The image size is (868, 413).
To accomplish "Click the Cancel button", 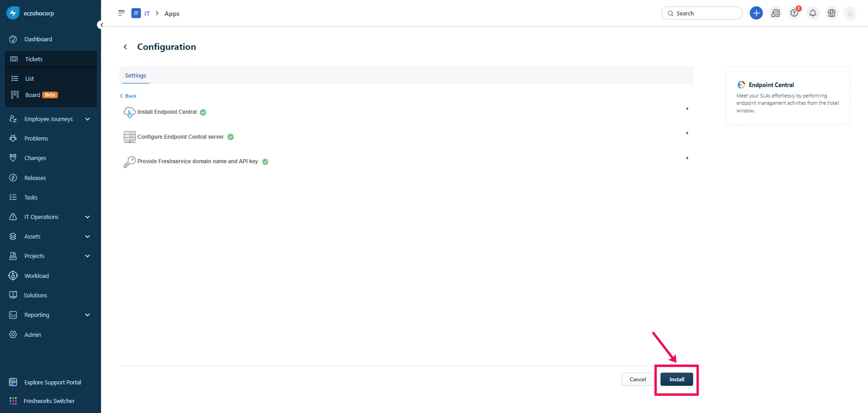I will [x=637, y=379].
